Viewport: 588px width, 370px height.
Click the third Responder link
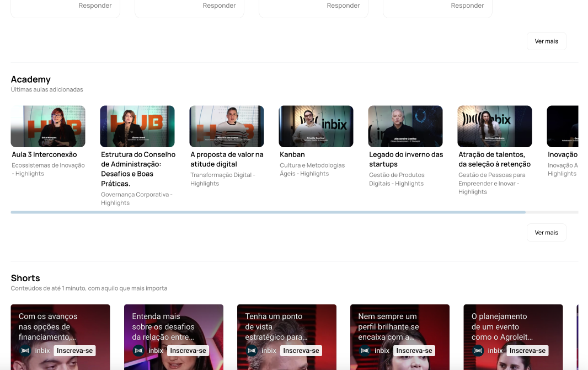click(343, 6)
